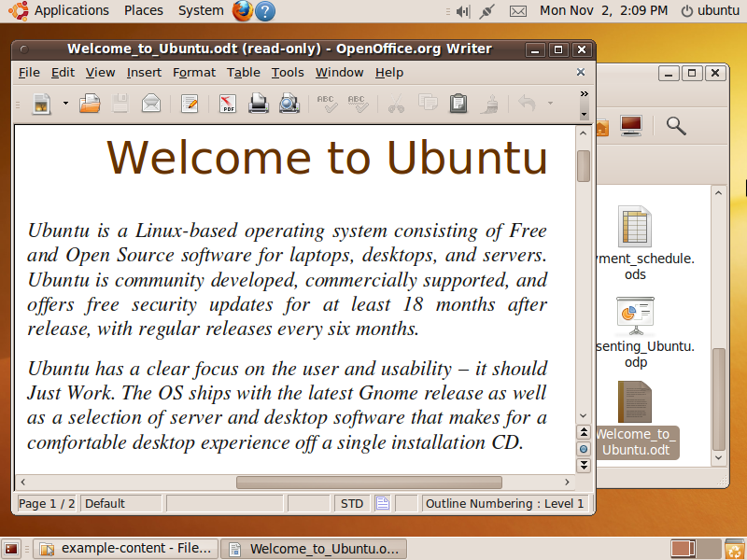Image resolution: width=747 pixels, height=560 pixels.
Task: Click the Paste icon in the toolbar
Action: (458, 104)
